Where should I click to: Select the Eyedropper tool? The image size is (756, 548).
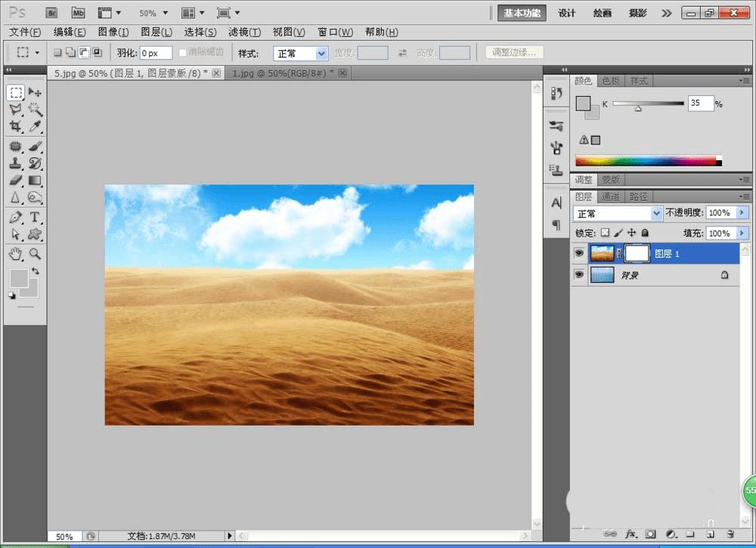pyautogui.click(x=35, y=127)
